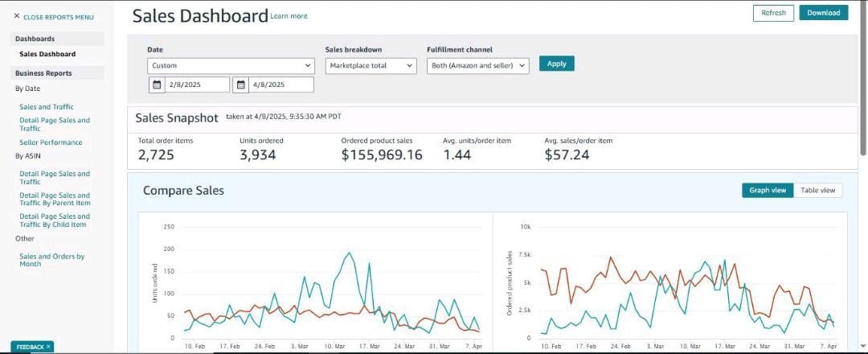Viewport: 868px width, 354px height.
Task: Open the Fulfillment channel dropdown
Action: coord(478,65)
